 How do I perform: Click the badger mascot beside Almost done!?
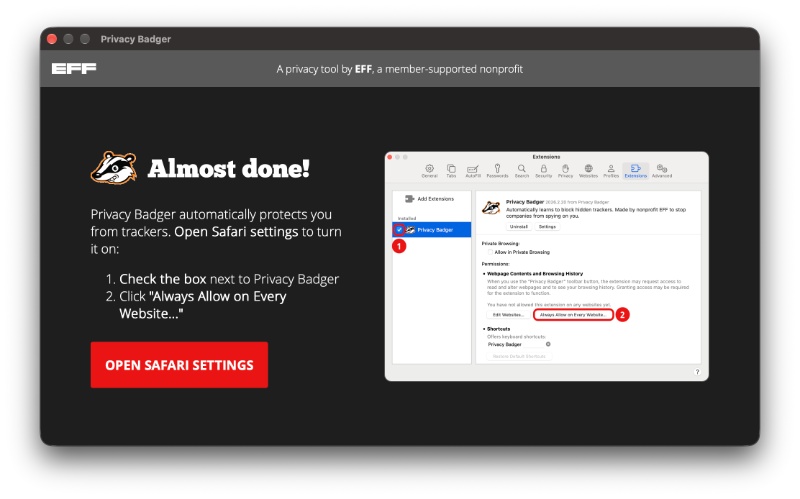pyautogui.click(x=114, y=167)
